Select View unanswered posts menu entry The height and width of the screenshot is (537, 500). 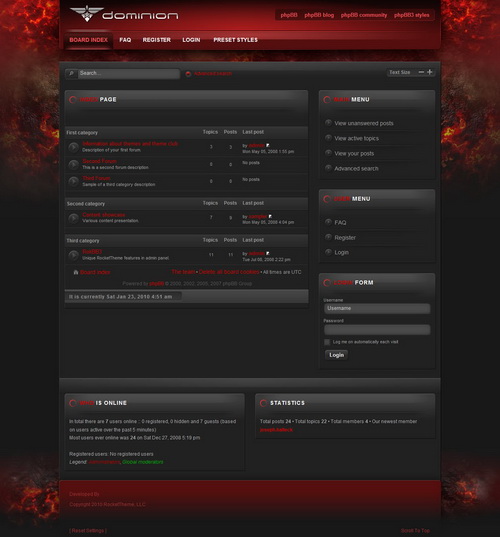tap(364, 123)
